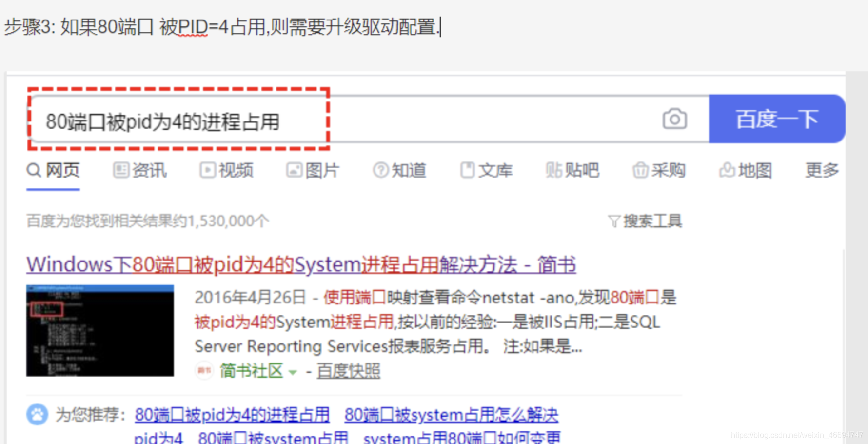Click the 资讯 news icon

pyautogui.click(x=120, y=170)
